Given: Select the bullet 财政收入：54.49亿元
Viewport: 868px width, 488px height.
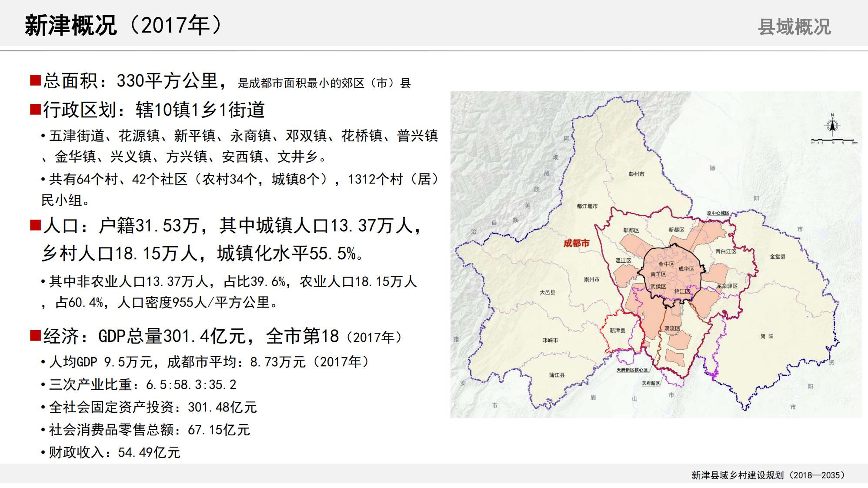Looking at the screenshot, I should tap(110, 452).
